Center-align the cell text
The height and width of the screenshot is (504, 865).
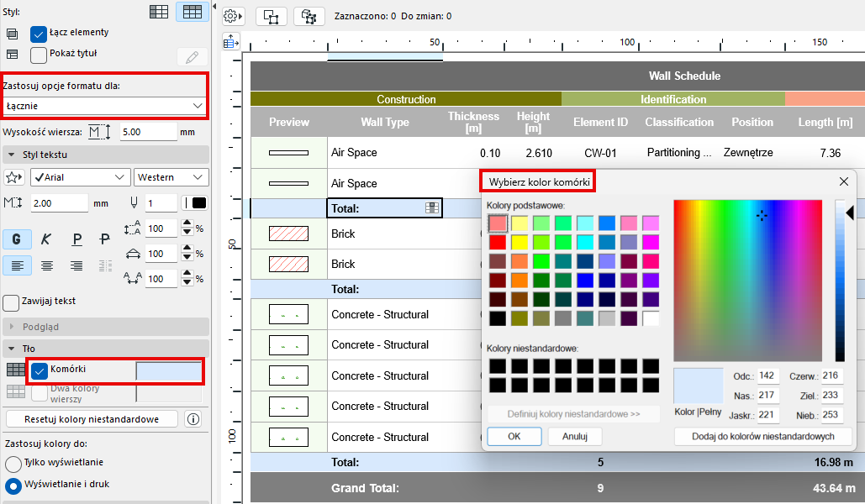pos(47,265)
